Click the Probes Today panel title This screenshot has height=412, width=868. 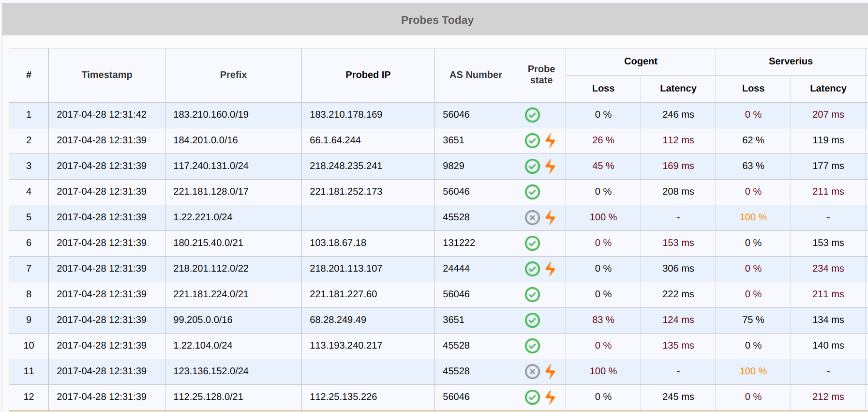(x=437, y=20)
